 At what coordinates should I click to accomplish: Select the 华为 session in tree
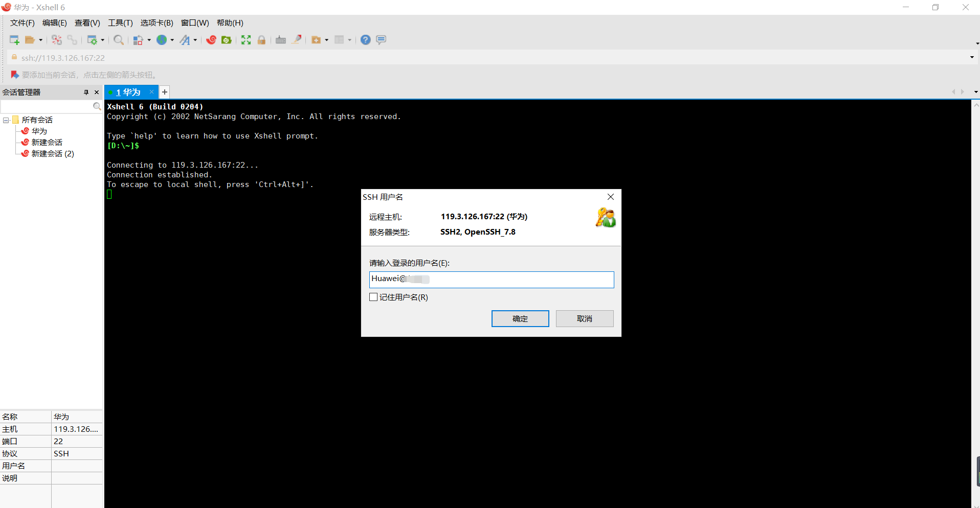point(39,131)
